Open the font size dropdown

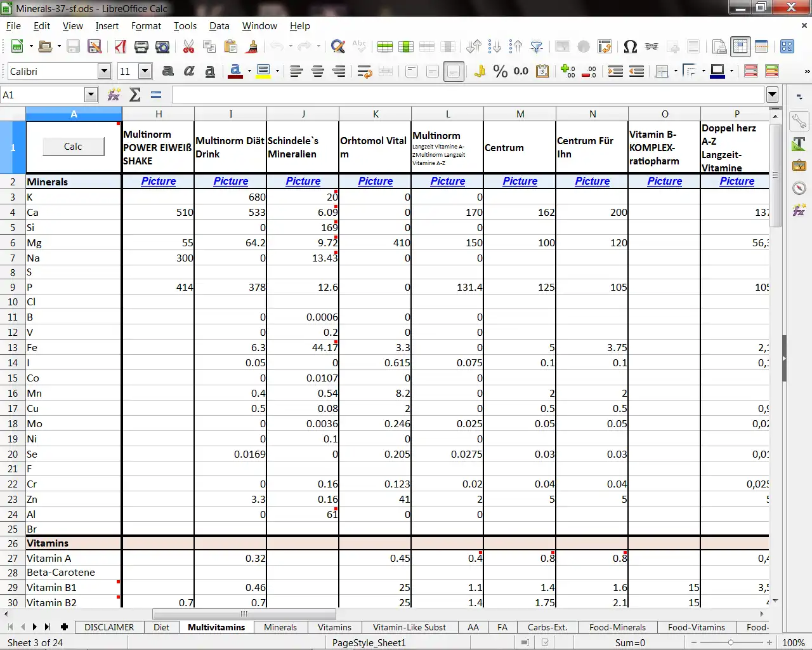point(145,71)
